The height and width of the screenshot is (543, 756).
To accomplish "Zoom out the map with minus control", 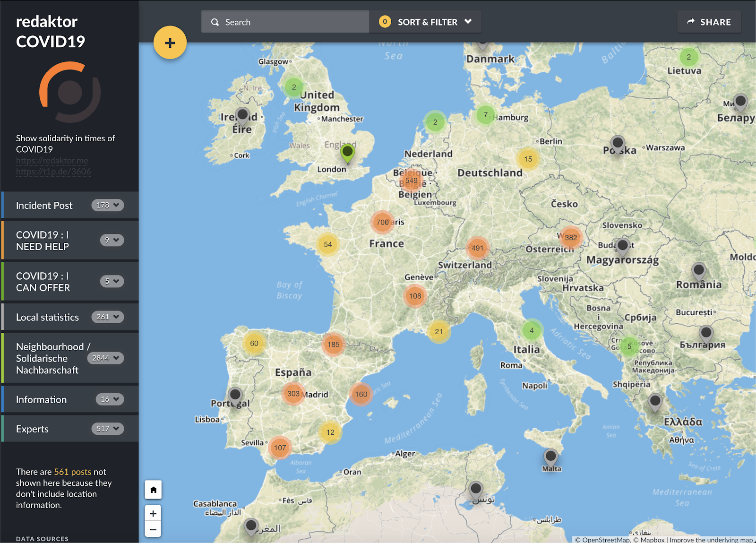I will tap(153, 529).
